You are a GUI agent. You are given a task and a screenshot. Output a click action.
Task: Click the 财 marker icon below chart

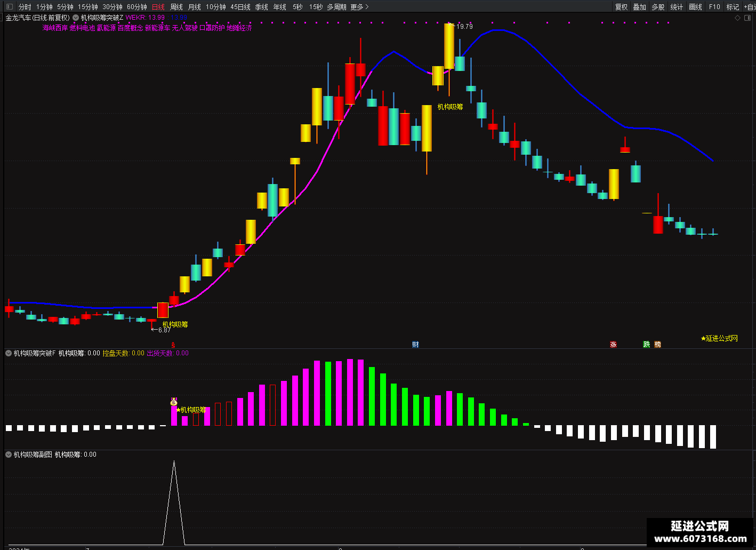coord(416,344)
